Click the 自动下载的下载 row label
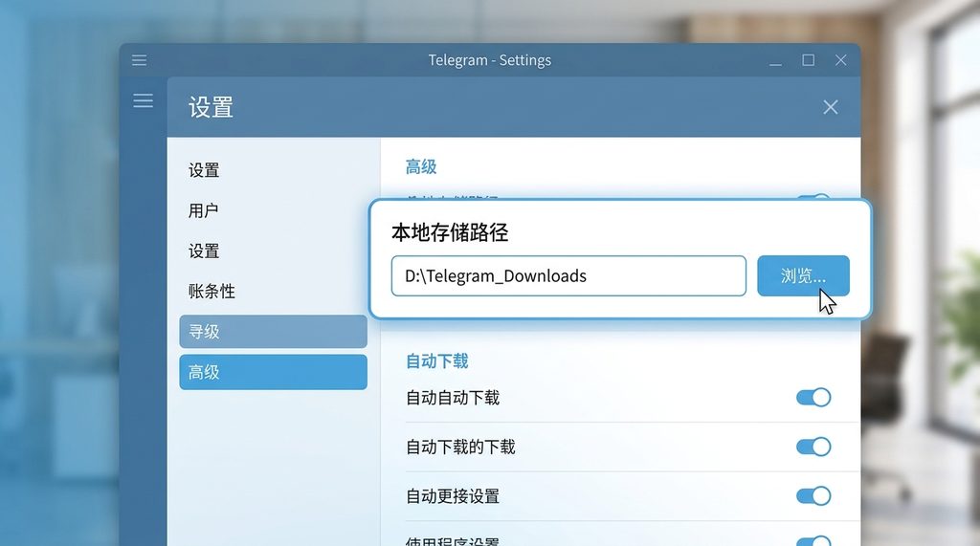The width and height of the screenshot is (980, 546). (460, 447)
